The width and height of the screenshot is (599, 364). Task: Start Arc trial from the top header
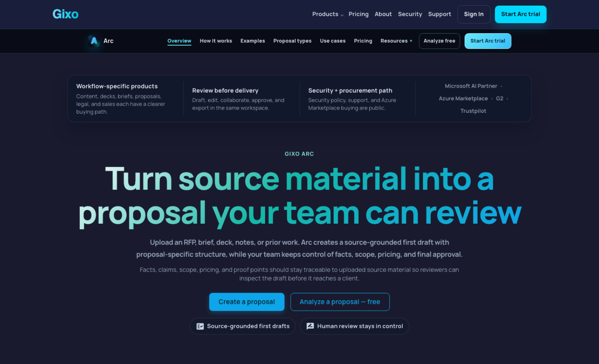coord(520,14)
